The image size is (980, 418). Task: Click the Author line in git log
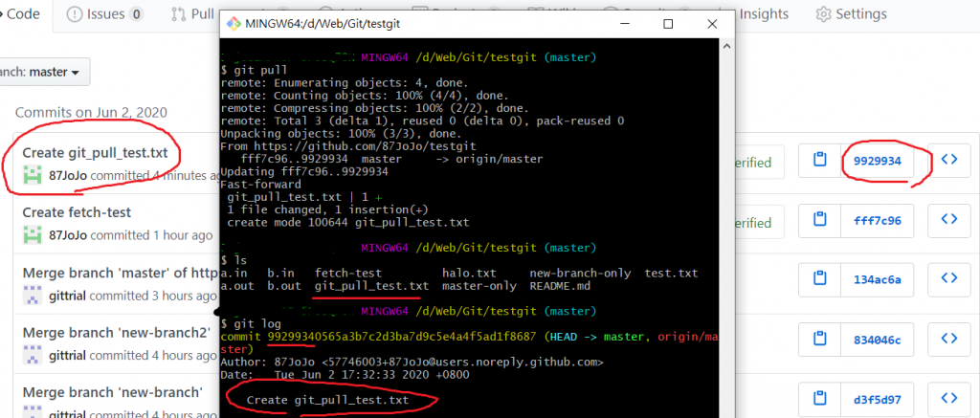tap(412, 362)
